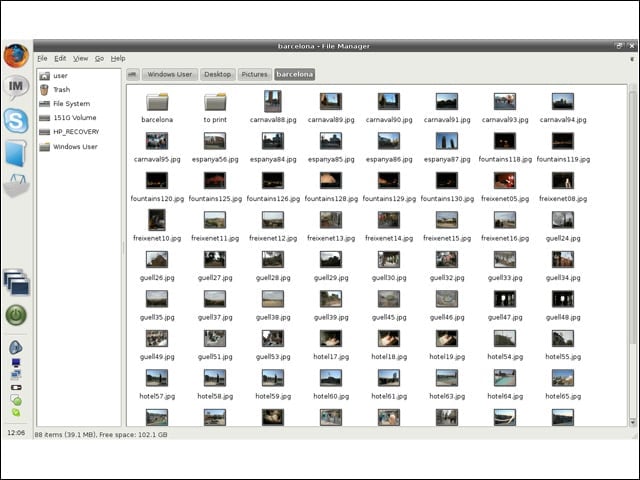The width and height of the screenshot is (640, 480).
Task: Select carnaval94.jpg thumbnail
Action: [563, 101]
